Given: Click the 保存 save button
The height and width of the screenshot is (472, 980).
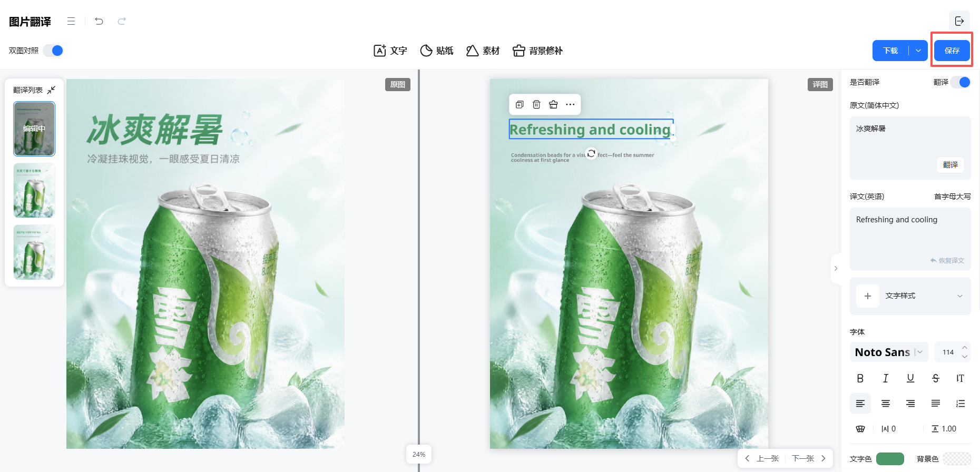Looking at the screenshot, I should [952, 51].
